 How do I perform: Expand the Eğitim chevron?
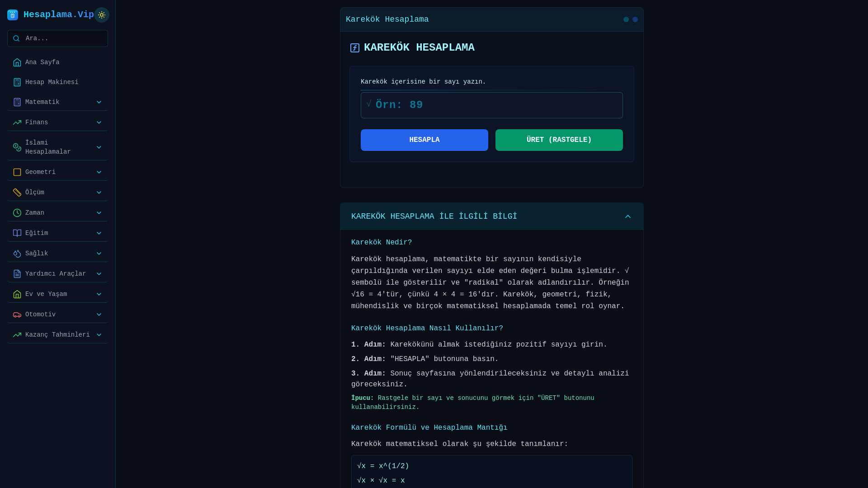99,233
